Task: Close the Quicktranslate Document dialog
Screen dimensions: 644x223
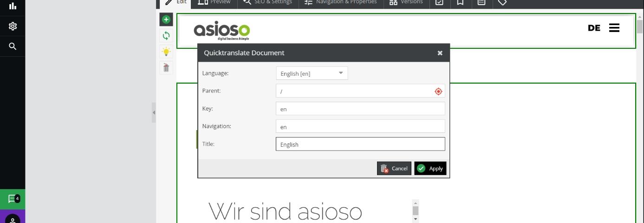Action: point(440,53)
